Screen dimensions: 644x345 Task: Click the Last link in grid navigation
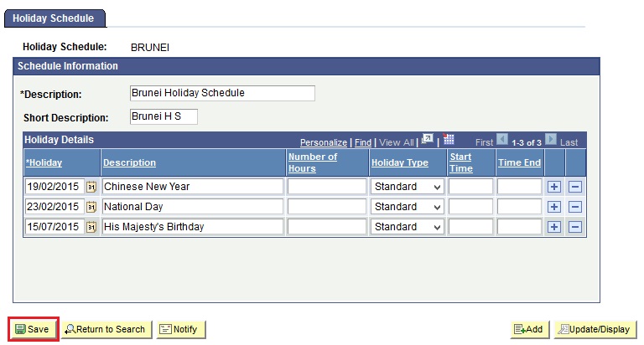click(x=569, y=142)
